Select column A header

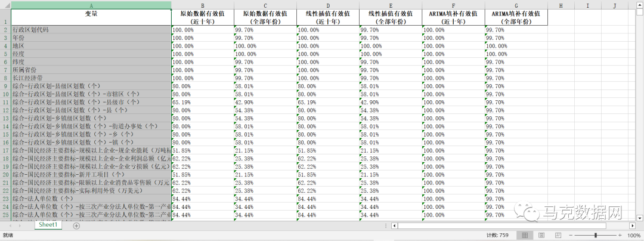[x=91, y=5]
